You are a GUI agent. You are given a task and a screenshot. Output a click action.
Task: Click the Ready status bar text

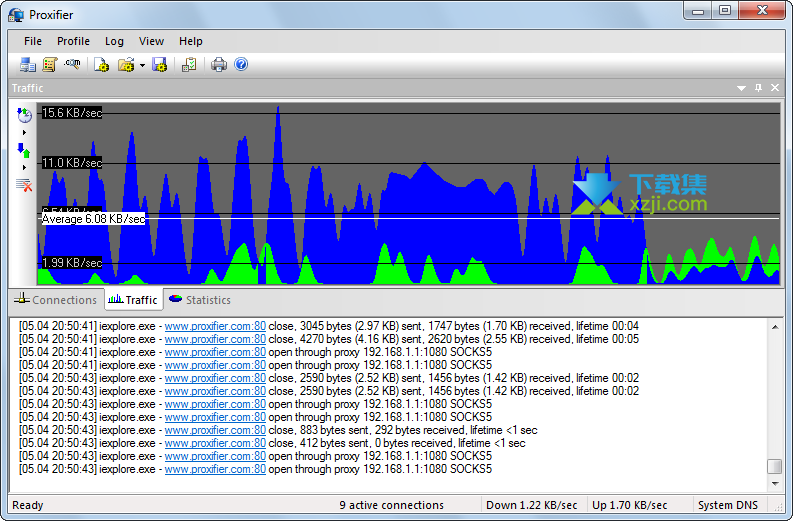(x=28, y=505)
